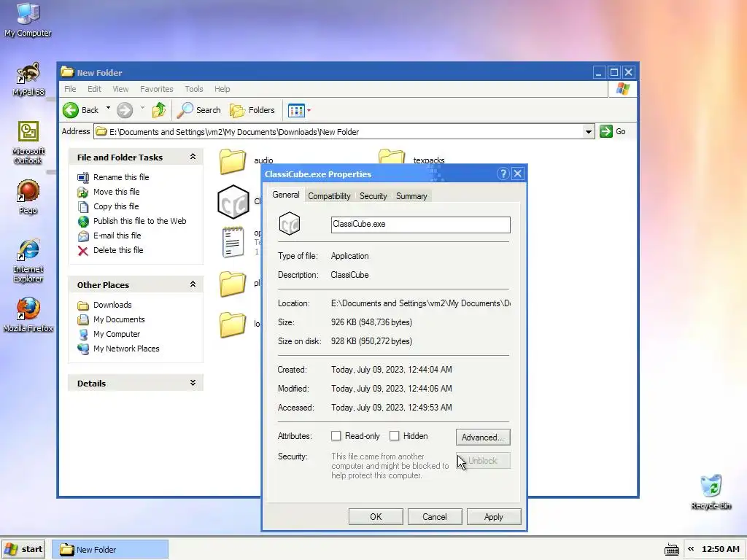This screenshot has height=560, width=747.
Task: Go Up one folder level
Action: click(159, 110)
